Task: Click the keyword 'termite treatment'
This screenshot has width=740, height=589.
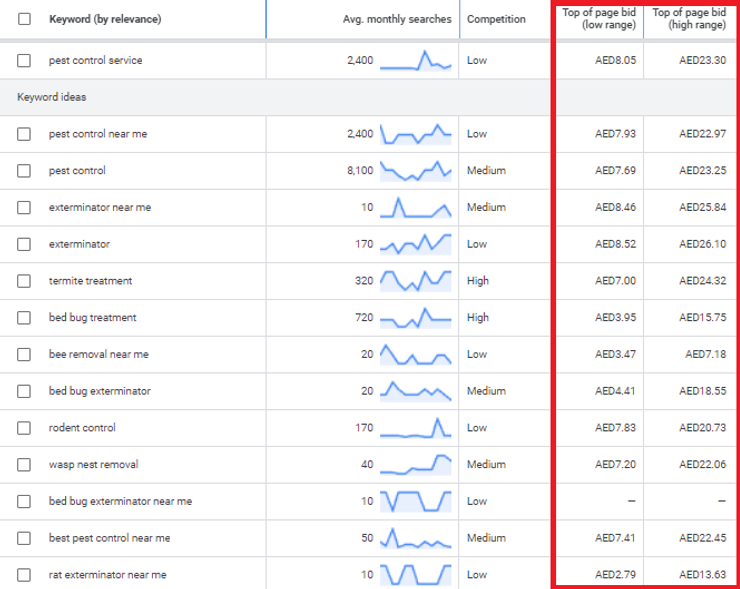Action: 90,281
